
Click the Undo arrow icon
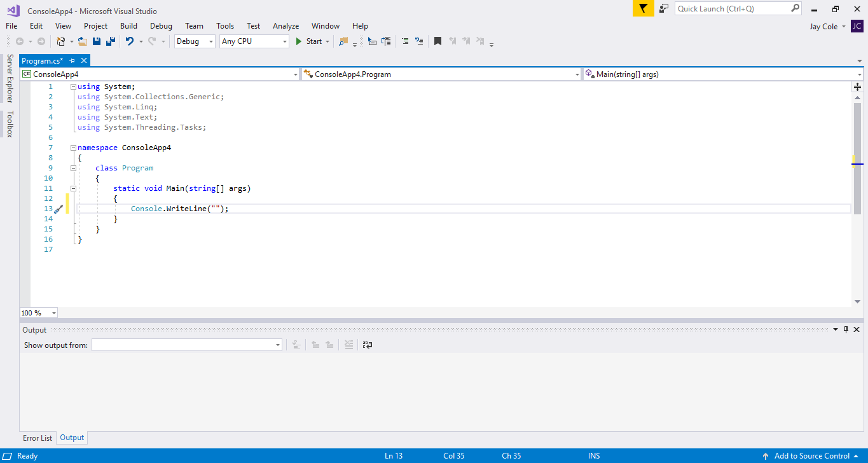[130, 41]
